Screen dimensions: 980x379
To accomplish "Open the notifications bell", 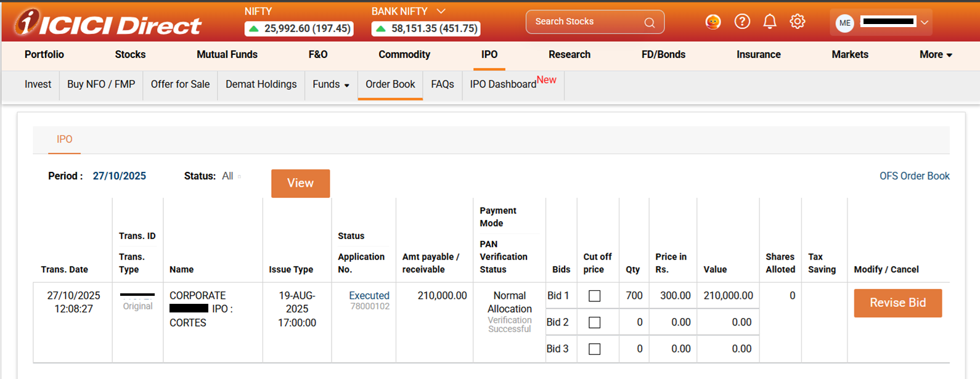I will (770, 22).
